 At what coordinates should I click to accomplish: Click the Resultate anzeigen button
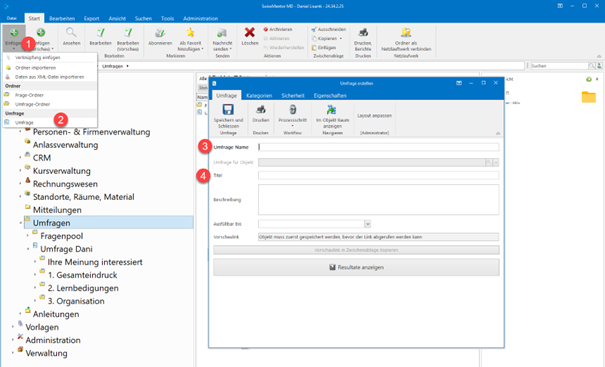pyautogui.click(x=356, y=267)
